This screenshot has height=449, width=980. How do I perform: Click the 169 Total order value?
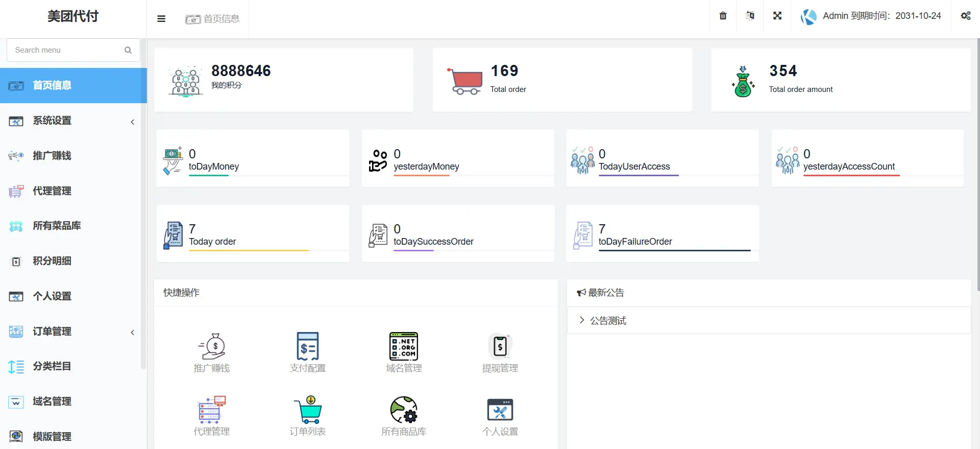pos(504,70)
